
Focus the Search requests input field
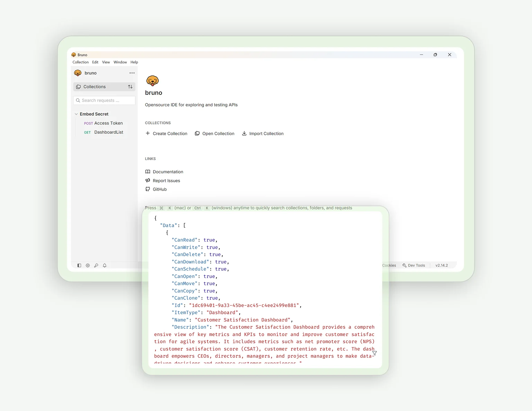tap(104, 100)
